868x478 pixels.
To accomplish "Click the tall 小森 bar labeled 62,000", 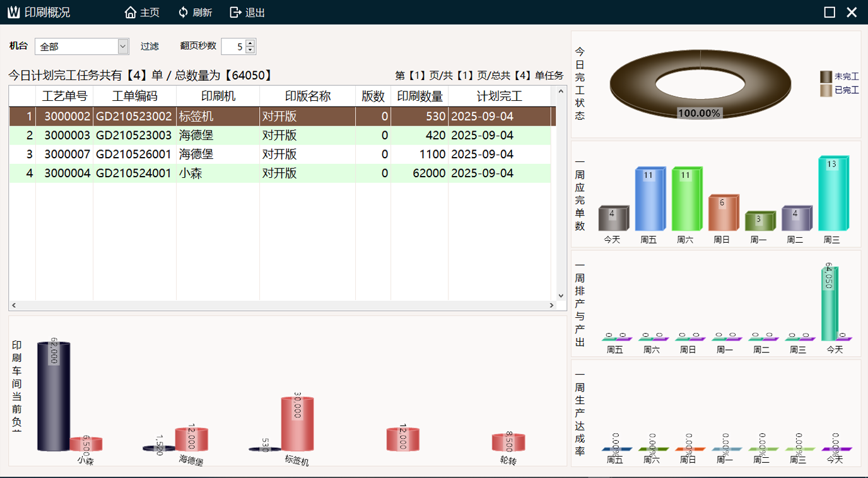I will click(53, 397).
